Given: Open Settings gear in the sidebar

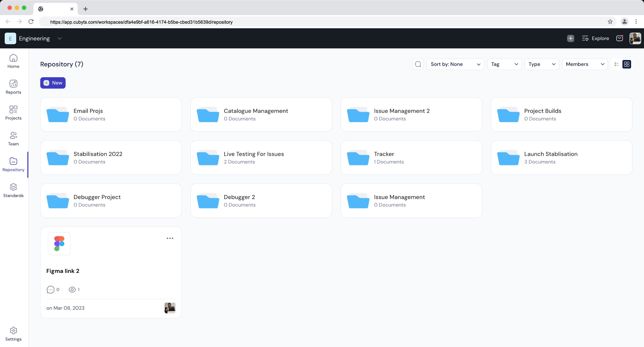Looking at the screenshot, I should [x=14, y=334].
